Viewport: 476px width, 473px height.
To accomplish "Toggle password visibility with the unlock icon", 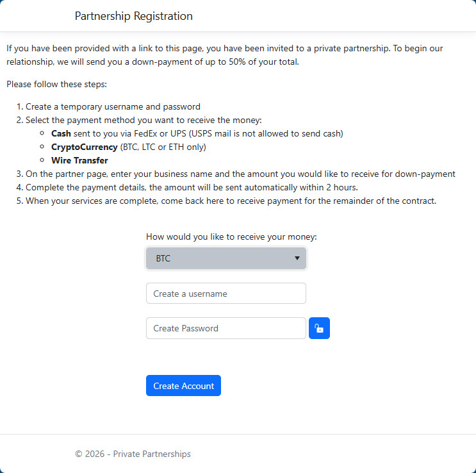I will [319, 328].
